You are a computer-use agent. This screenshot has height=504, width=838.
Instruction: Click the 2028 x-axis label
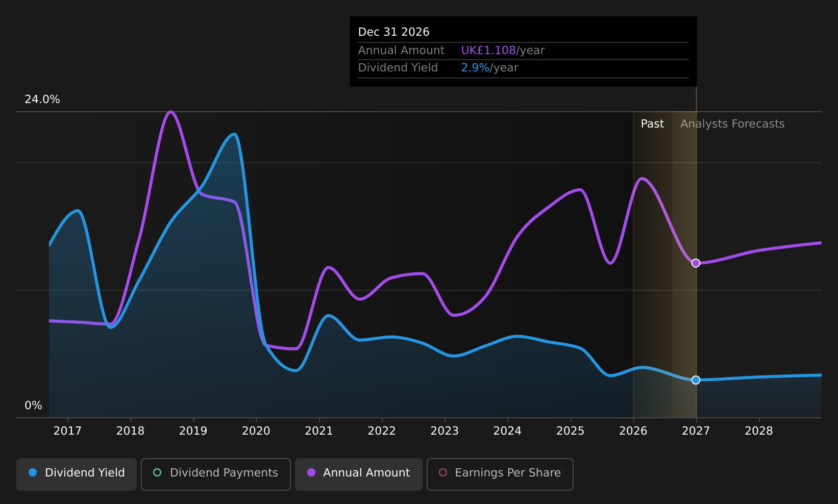(759, 431)
